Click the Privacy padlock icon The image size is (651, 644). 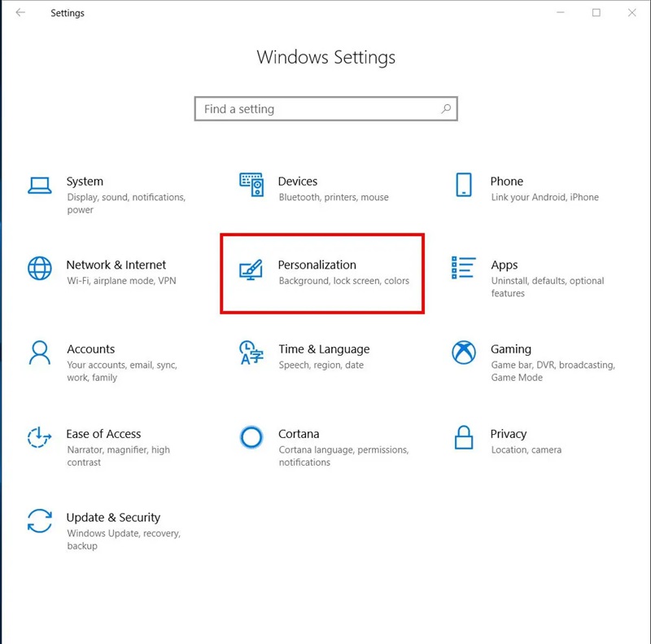coord(464,437)
